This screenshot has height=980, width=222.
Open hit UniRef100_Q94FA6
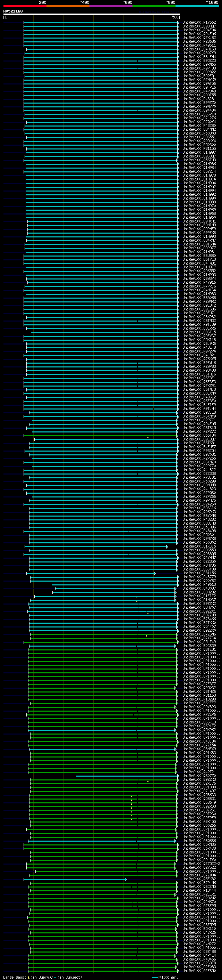199,34
